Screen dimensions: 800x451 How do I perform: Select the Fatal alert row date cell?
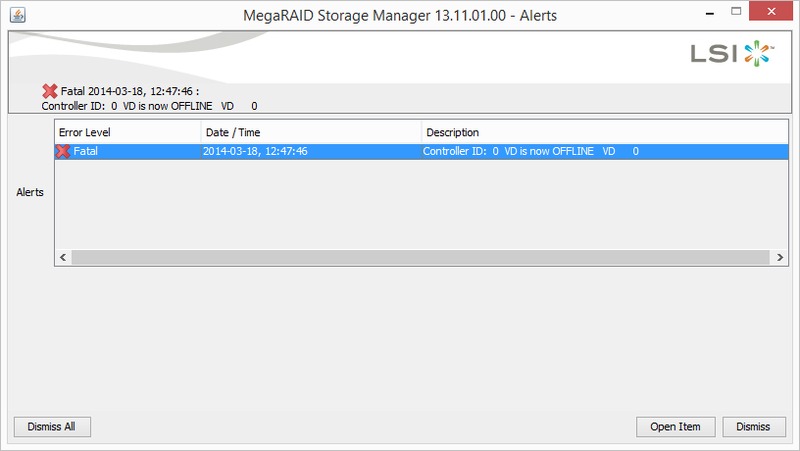[255, 151]
